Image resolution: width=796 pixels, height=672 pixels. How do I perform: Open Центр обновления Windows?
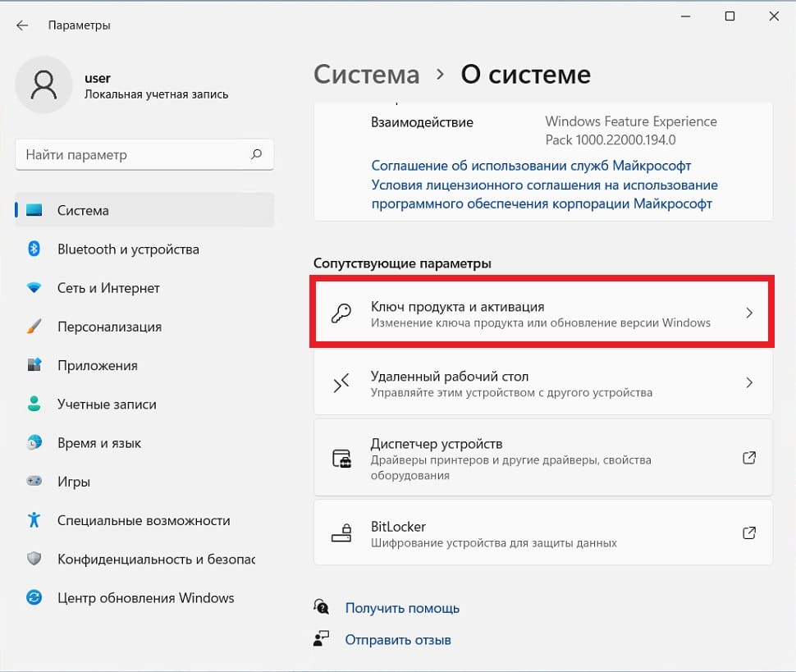coord(144,598)
